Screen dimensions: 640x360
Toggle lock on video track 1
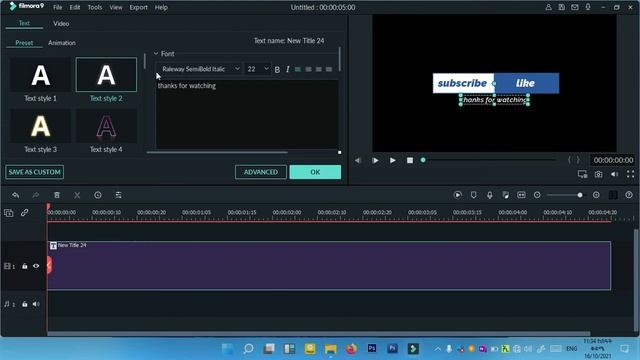point(25,266)
